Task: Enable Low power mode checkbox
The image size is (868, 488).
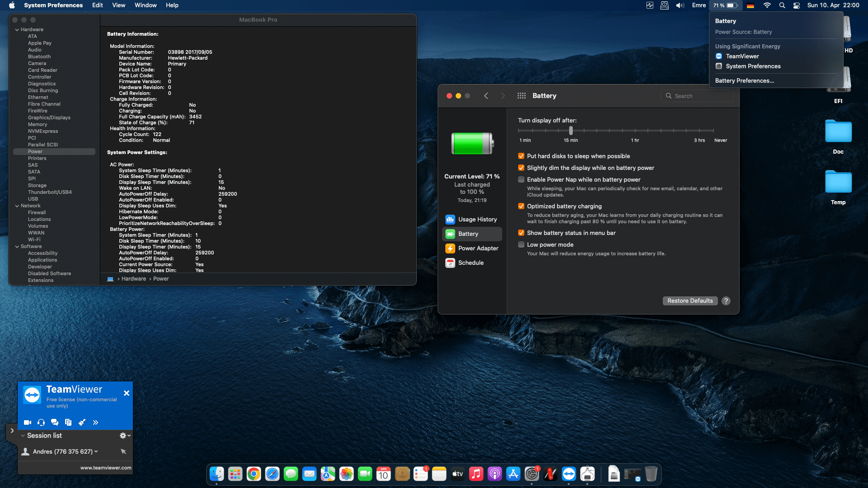Action: point(521,245)
